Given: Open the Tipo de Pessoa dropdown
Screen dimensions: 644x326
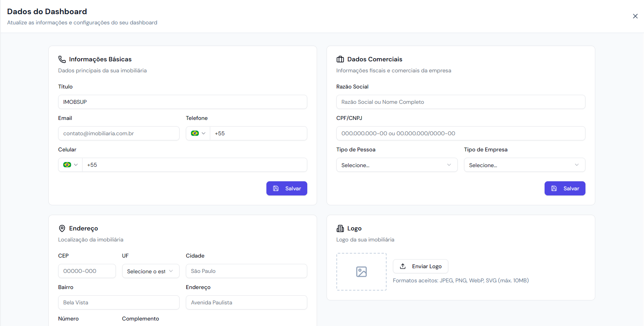Looking at the screenshot, I should [x=396, y=165].
